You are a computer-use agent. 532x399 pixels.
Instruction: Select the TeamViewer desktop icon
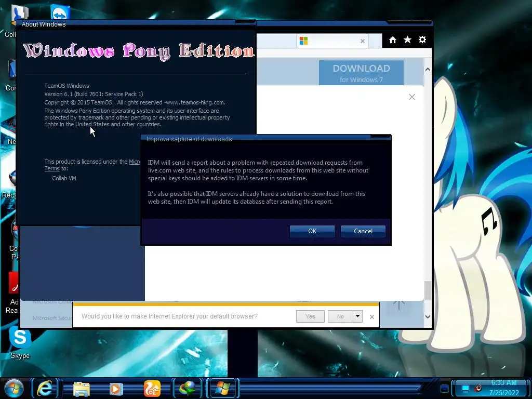(x=60, y=12)
